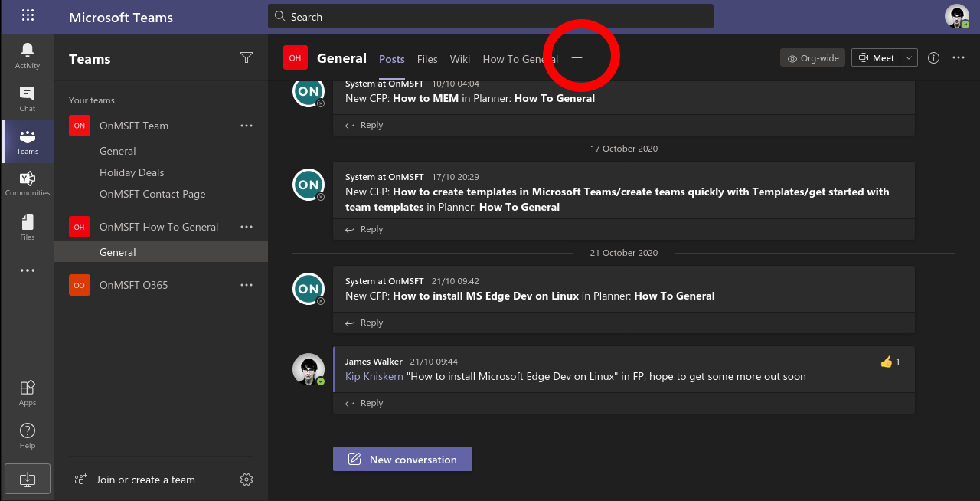Switch to the Files tab
This screenshot has width=980, height=501.
click(427, 59)
